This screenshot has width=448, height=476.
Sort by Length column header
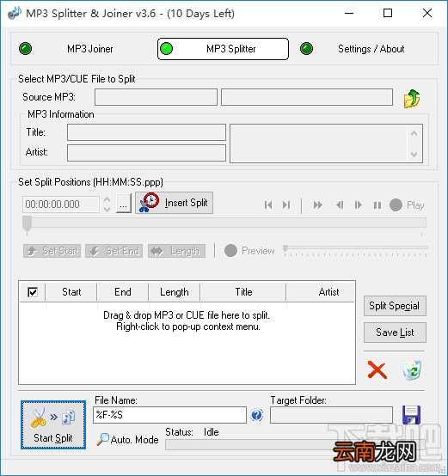tap(175, 292)
